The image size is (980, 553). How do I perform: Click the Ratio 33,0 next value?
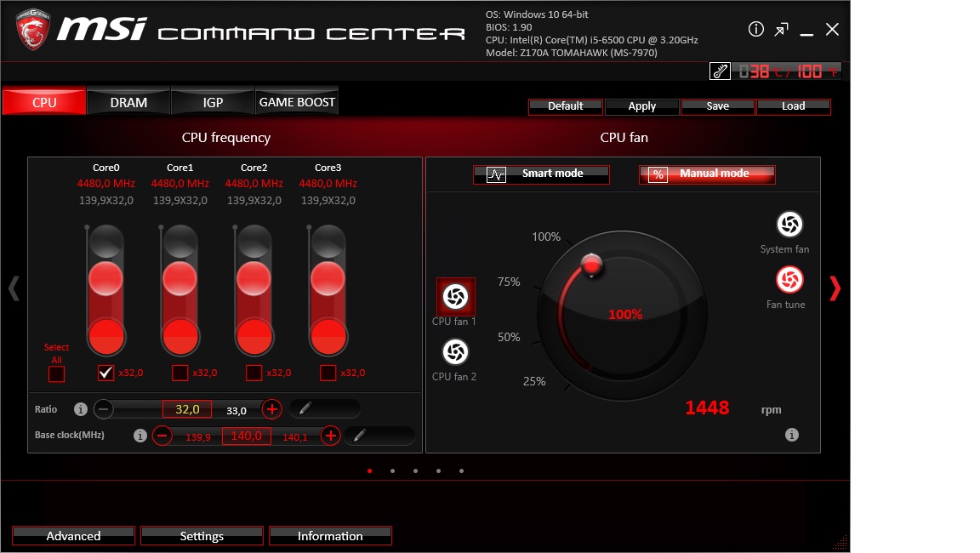click(236, 411)
